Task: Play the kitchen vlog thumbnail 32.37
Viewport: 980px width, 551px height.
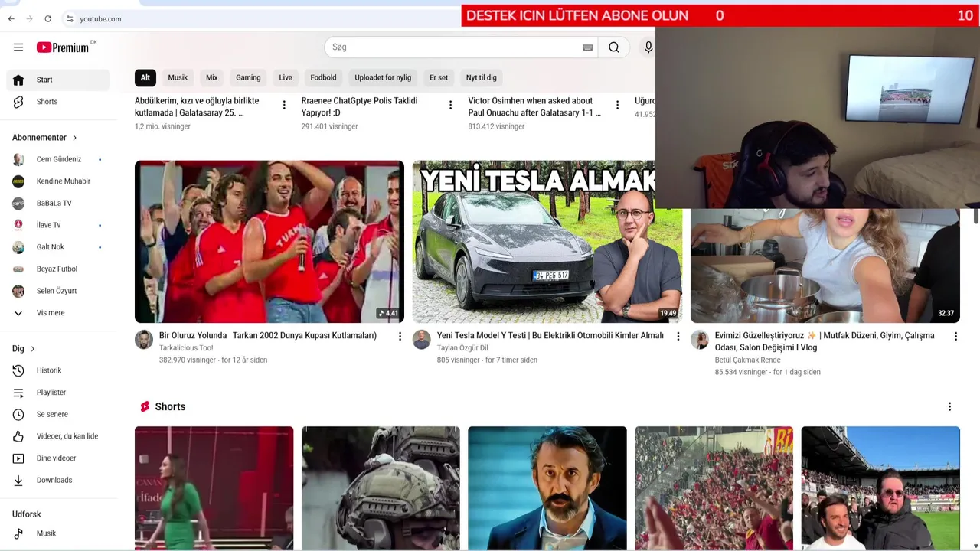Action: click(825, 266)
